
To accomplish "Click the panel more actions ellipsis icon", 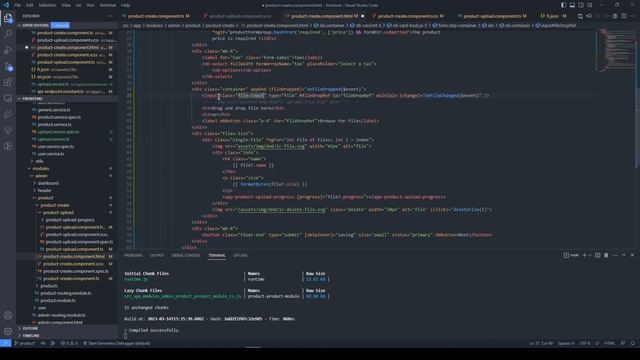I will [x=615, y=255].
